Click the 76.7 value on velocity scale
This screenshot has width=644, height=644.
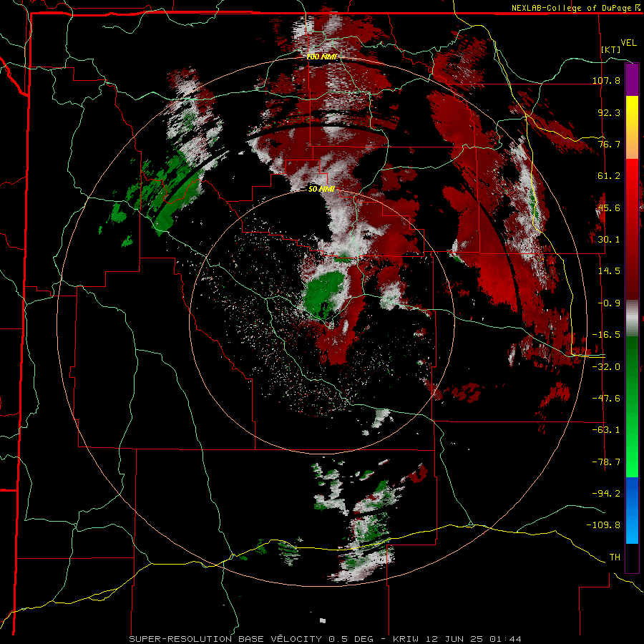[609, 144]
